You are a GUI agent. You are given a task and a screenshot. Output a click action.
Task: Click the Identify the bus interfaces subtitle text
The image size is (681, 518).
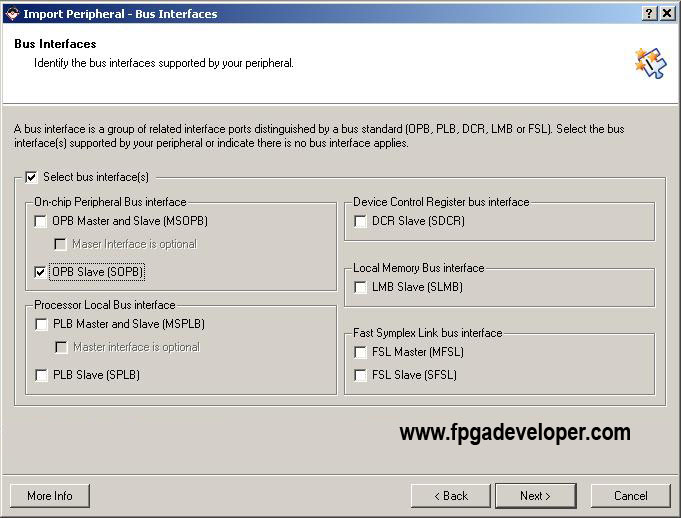tap(164, 63)
